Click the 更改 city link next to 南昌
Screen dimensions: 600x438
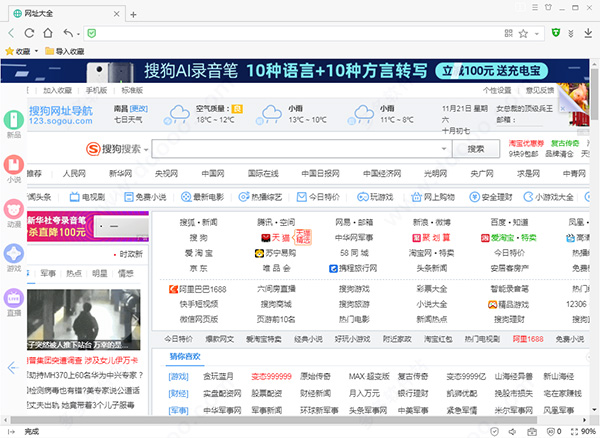click(139, 109)
